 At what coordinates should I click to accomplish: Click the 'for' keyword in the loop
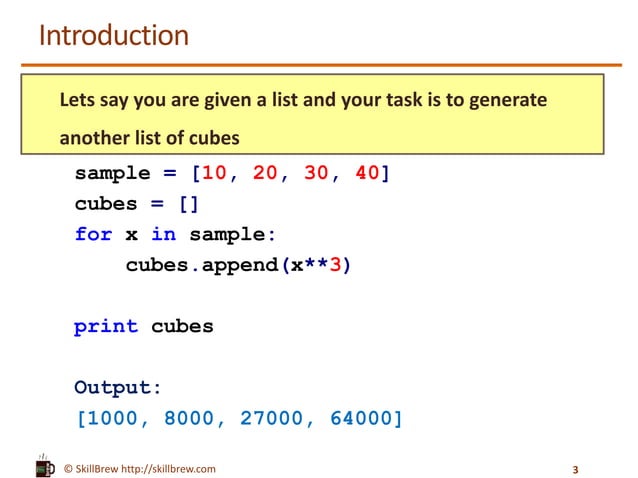[x=94, y=234]
